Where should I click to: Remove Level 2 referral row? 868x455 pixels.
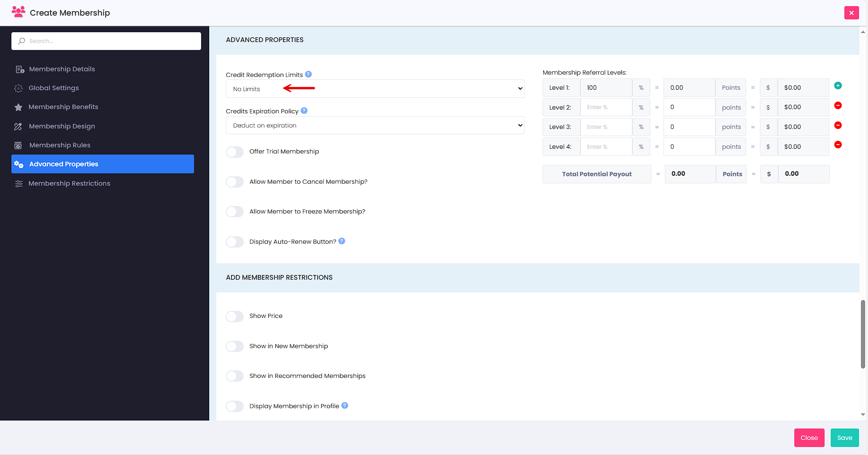point(838,105)
